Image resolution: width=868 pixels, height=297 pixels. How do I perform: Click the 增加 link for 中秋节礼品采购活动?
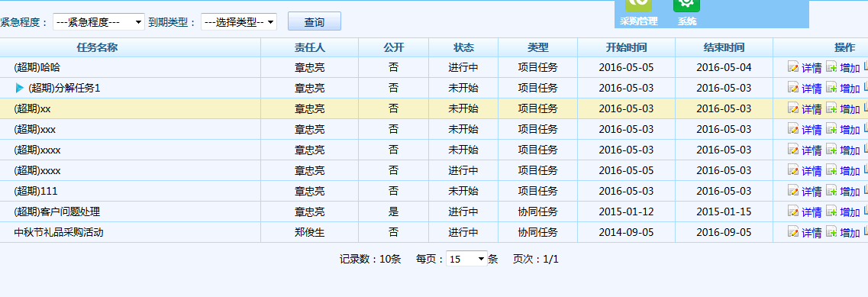(x=850, y=233)
